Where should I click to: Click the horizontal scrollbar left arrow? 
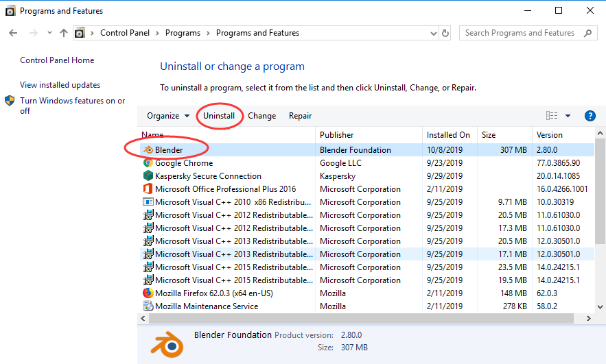tap(143, 319)
